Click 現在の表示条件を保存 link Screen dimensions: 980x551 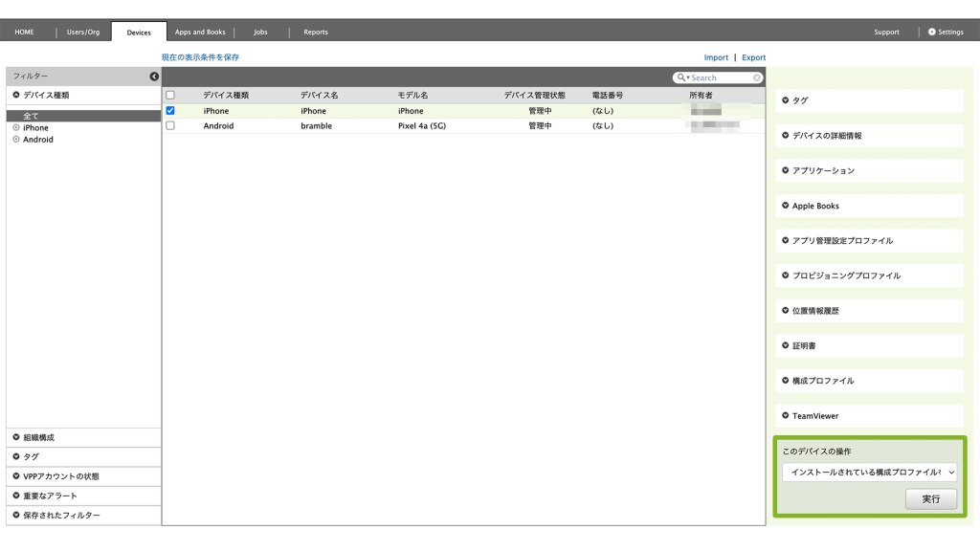point(200,57)
